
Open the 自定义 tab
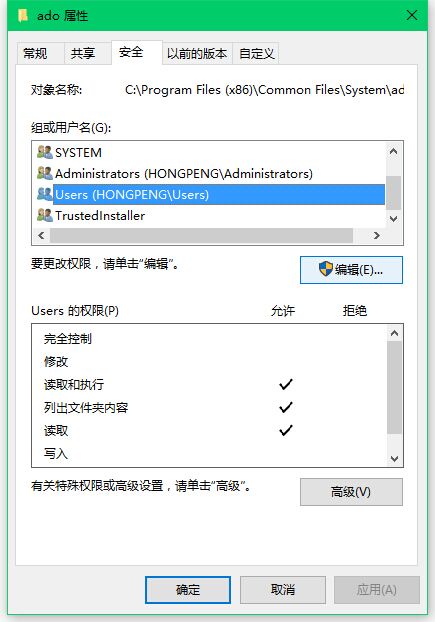pyautogui.click(x=256, y=53)
